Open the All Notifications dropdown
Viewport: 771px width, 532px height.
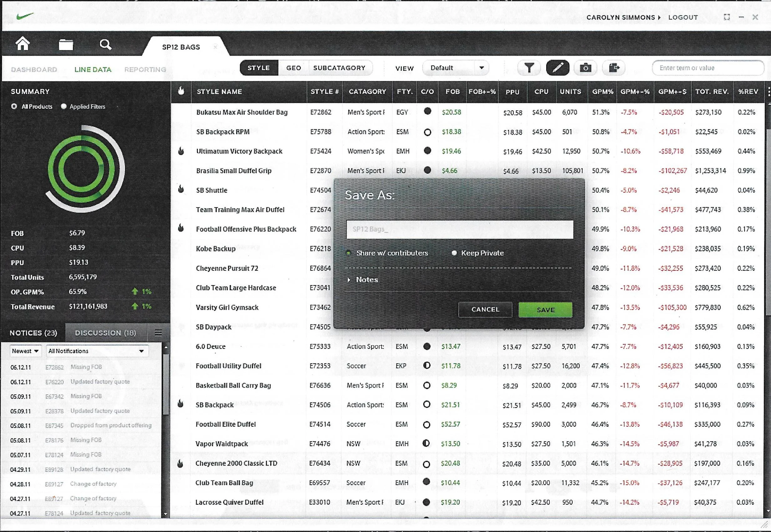pyautogui.click(x=97, y=351)
